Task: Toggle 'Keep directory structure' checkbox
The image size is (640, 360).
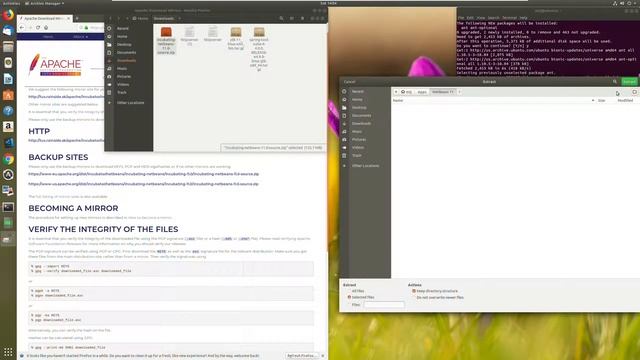Action: [x=435, y=291]
